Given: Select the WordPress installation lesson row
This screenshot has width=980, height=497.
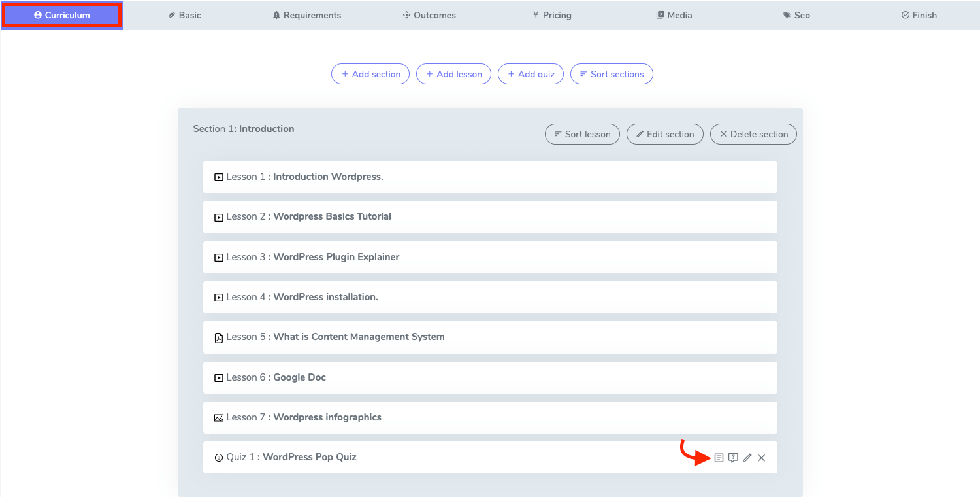Looking at the screenshot, I should (x=490, y=297).
